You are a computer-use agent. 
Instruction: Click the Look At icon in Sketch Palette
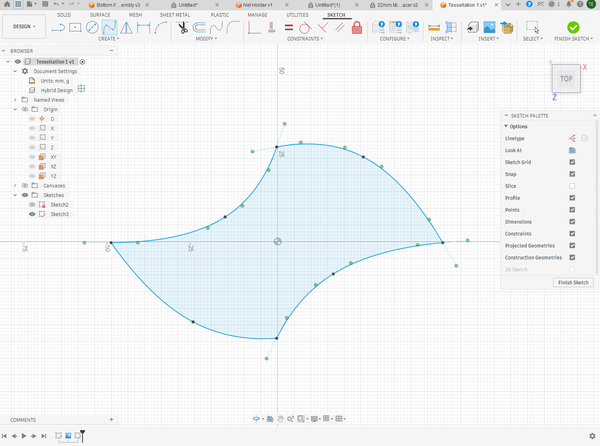click(x=572, y=150)
